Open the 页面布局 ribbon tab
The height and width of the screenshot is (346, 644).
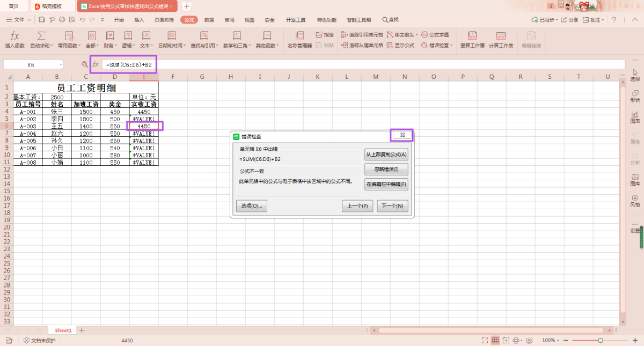click(x=164, y=20)
